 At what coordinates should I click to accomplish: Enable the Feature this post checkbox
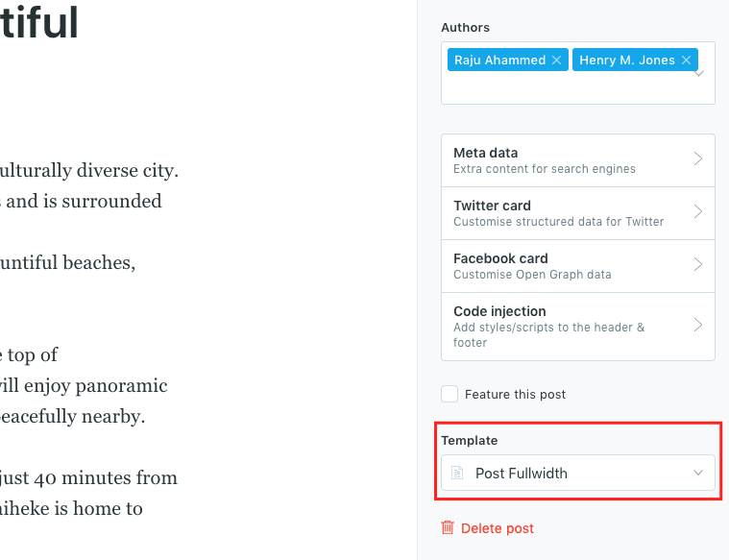pos(450,394)
